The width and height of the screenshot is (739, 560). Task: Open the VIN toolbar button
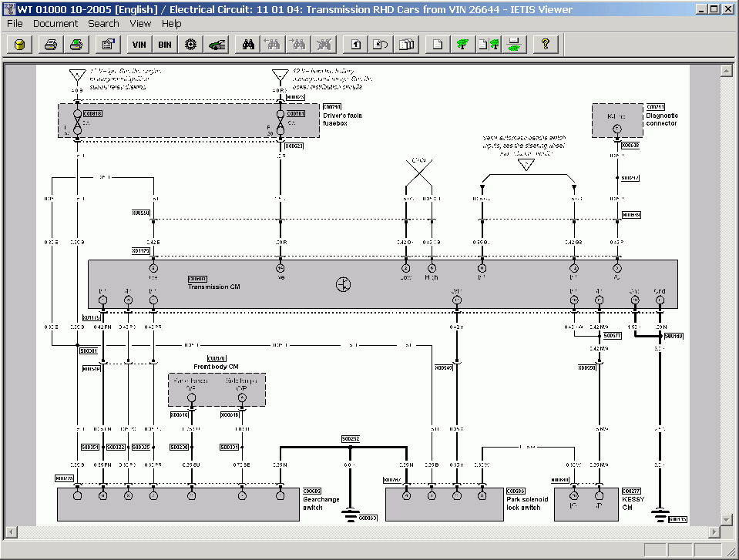(x=139, y=45)
